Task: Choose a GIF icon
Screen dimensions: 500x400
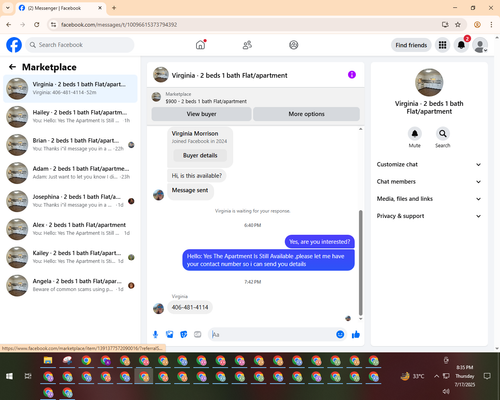Action: [198, 334]
